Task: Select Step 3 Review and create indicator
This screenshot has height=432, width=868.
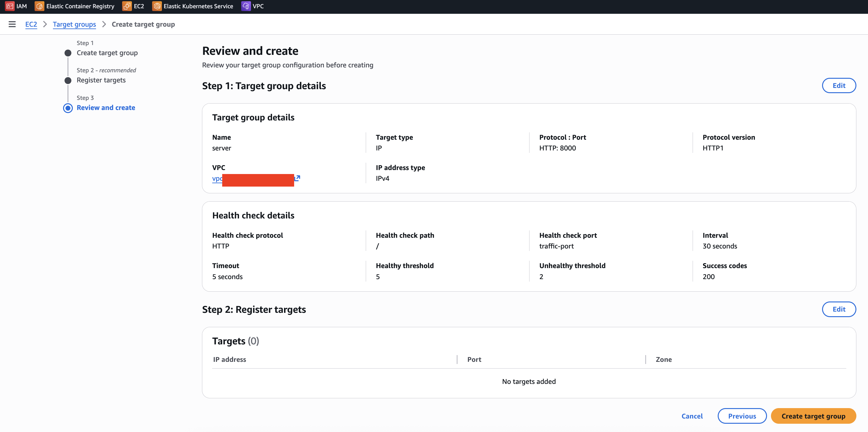Action: click(68, 108)
